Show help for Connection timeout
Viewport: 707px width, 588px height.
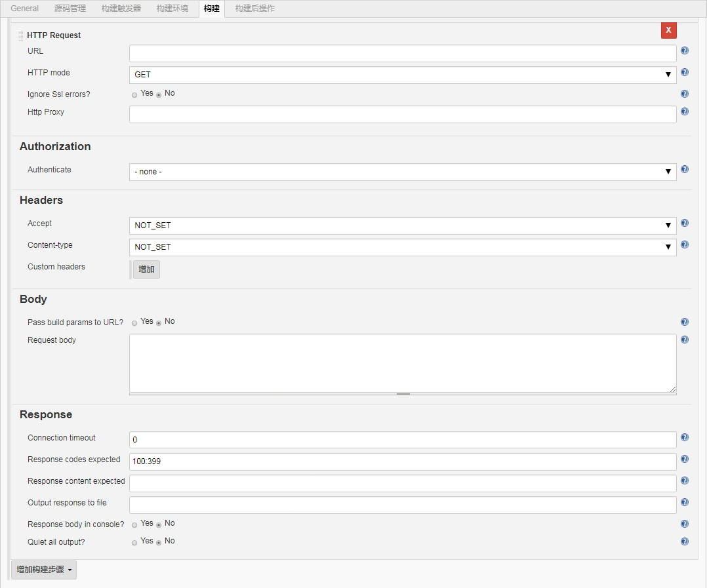pyautogui.click(x=685, y=437)
